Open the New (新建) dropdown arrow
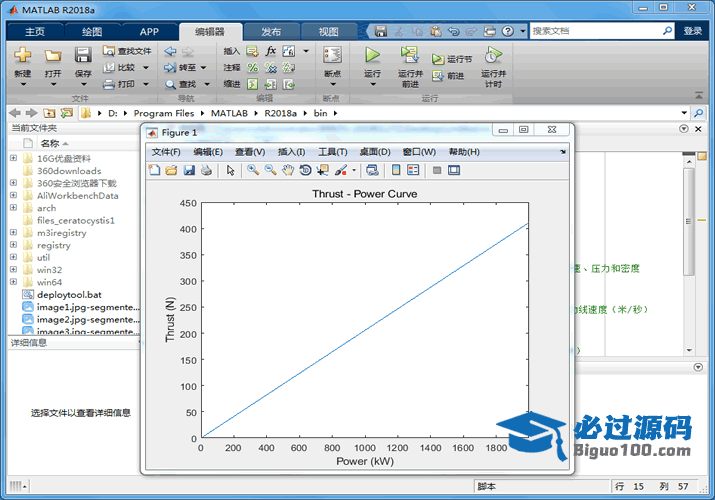Viewport: 715px width, 500px height. [23, 85]
